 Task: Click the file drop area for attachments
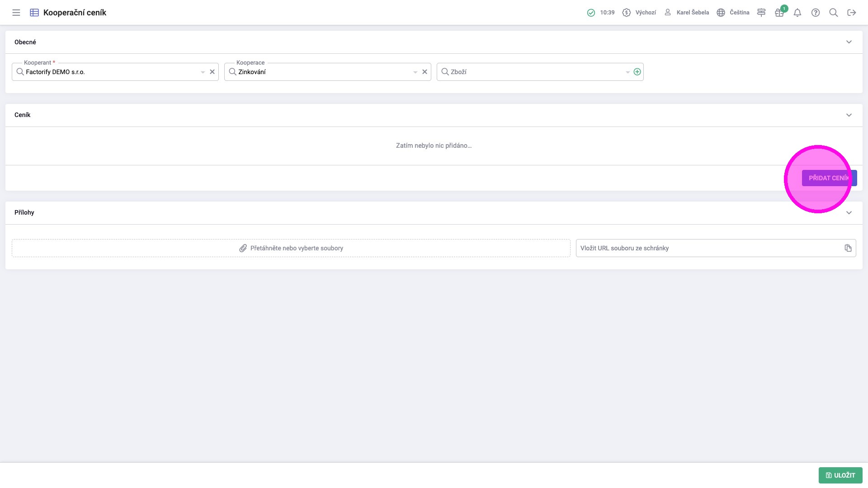(291, 248)
